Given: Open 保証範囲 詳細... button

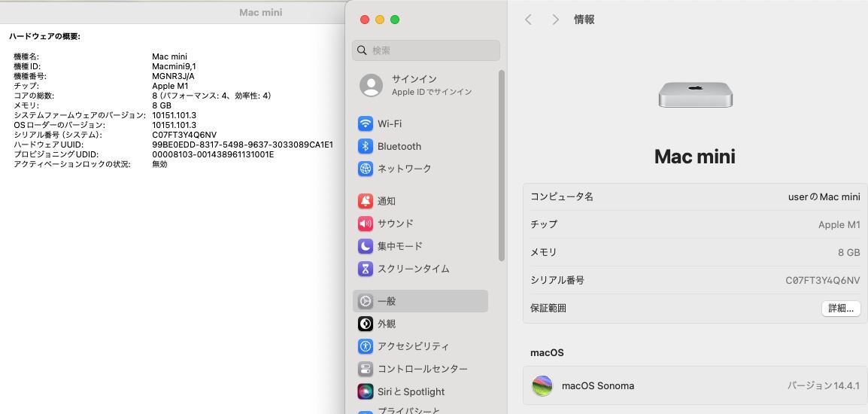Looking at the screenshot, I should pos(841,309).
